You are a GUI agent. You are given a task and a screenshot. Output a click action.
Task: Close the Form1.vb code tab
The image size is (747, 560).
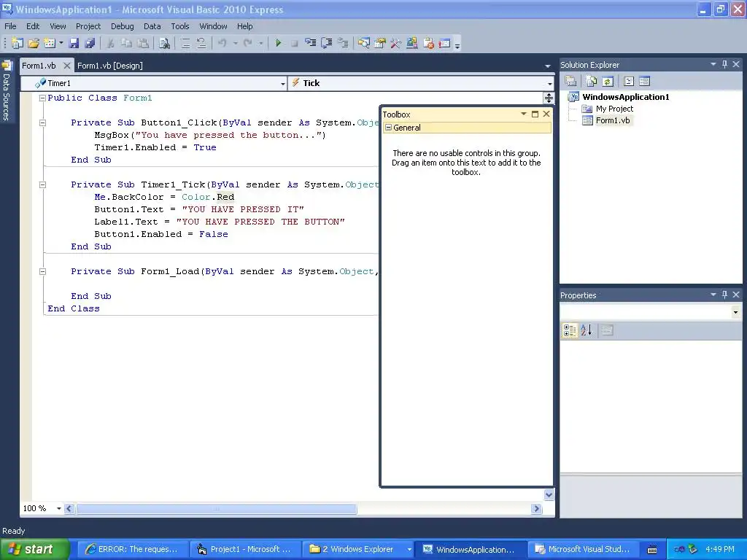pyautogui.click(x=67, y=66)
